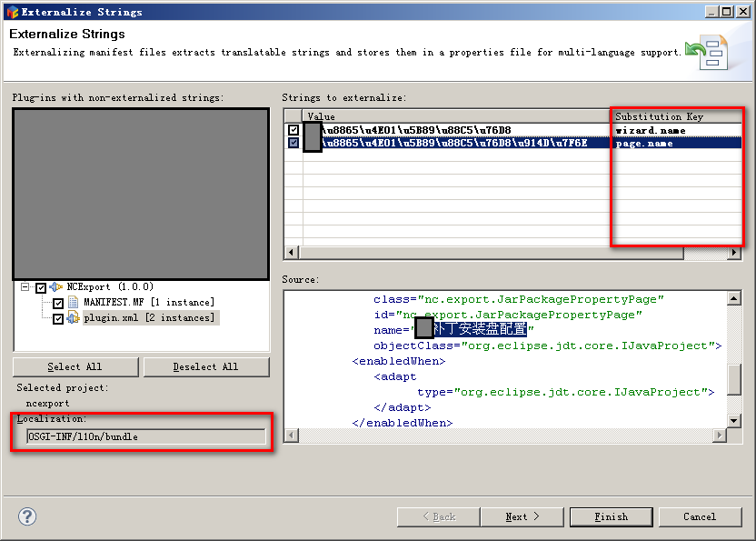Click the Value column header
756x541 pixels.
(x=456, y=116)
